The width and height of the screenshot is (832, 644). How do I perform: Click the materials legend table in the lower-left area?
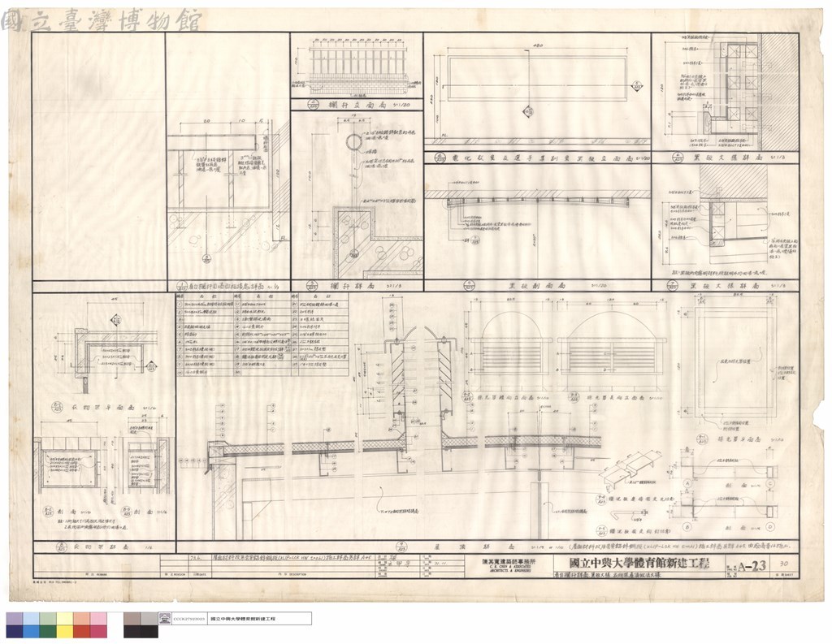point(262,335)
